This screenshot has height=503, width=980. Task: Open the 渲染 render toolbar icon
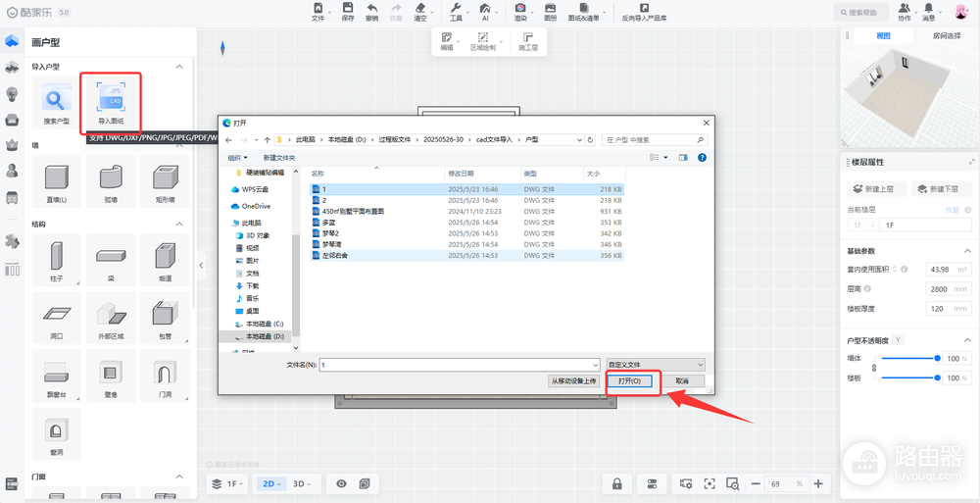[x=520, y=12]
